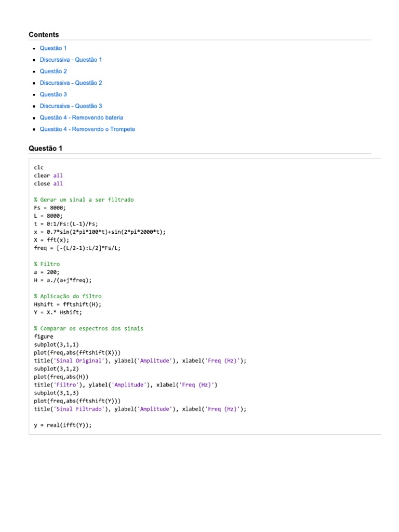This screenshot has height=532, width=399.
Task: Click the comment '% Gerar um sinal a ser filtrado'
Action: [x=84, y=199]
